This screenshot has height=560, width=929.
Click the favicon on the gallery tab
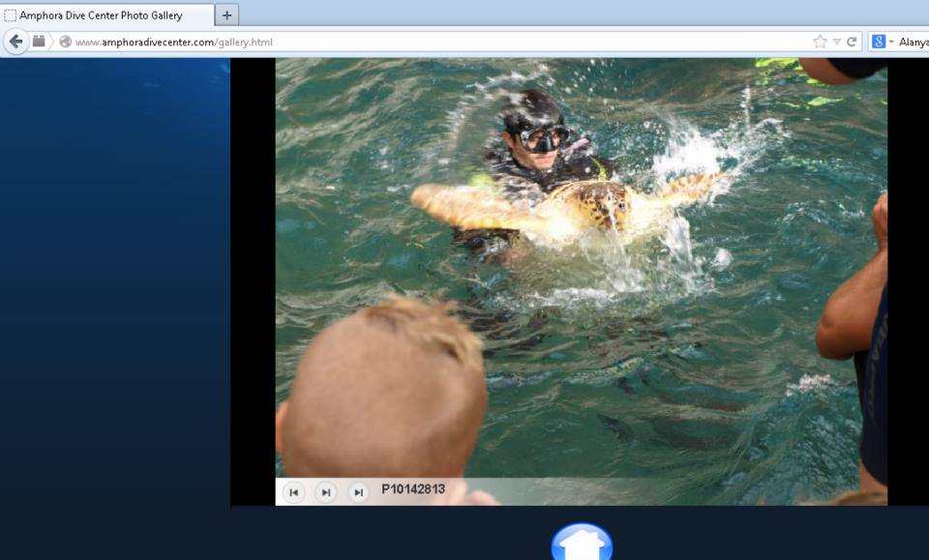11,15
